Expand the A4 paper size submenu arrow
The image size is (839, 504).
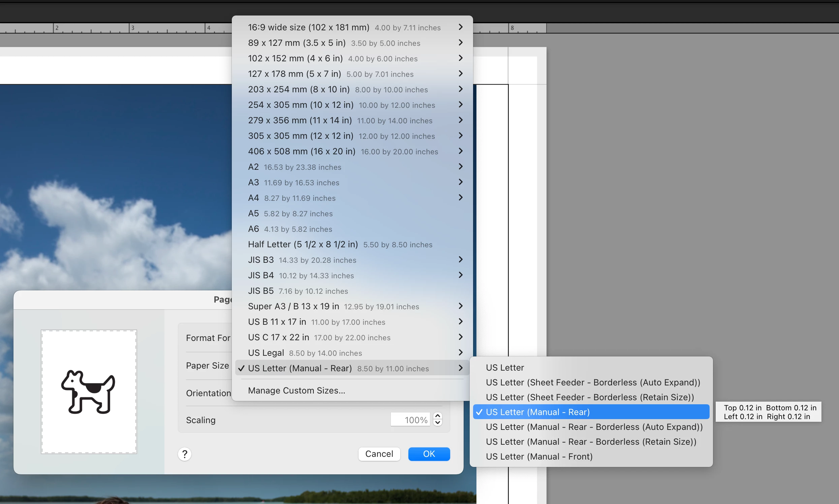pyautogui.click(x=460, y=198)
